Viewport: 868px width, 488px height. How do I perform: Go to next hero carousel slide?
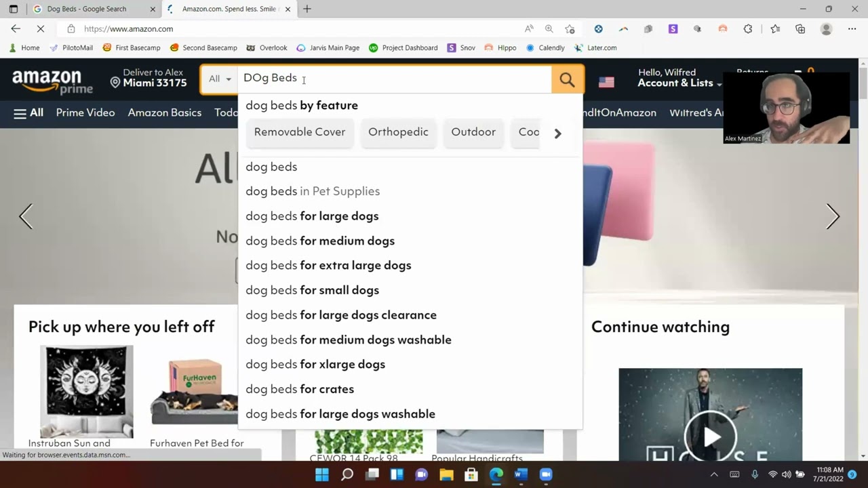coord(833,217)
